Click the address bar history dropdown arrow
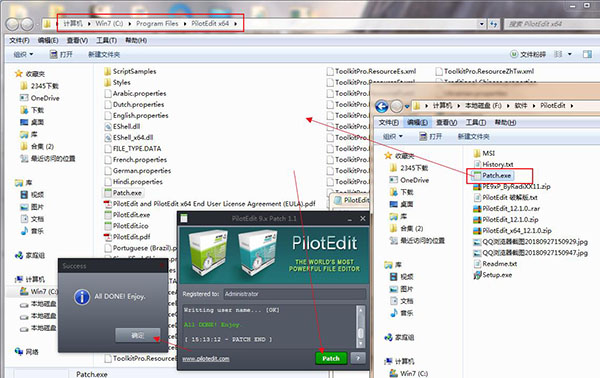The height and width of the screenshot is (378, 600). coord(481,24)
